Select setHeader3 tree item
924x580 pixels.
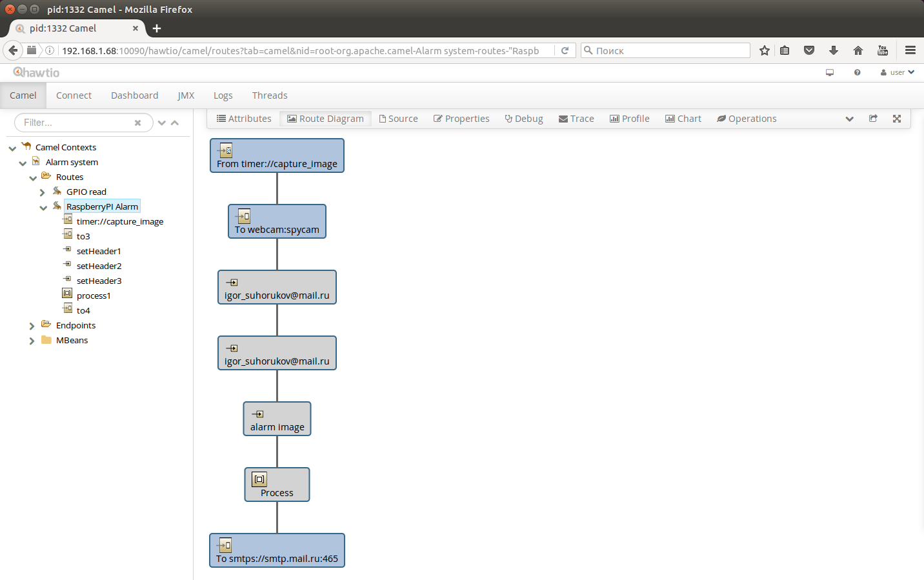point(99,281)
